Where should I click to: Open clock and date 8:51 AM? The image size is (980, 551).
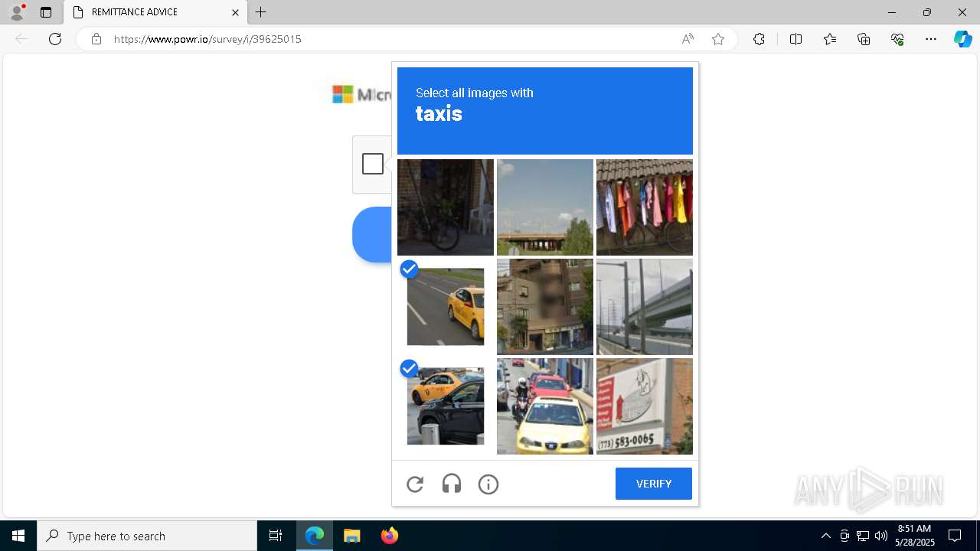pyautogui.click(x=915, y=536)
